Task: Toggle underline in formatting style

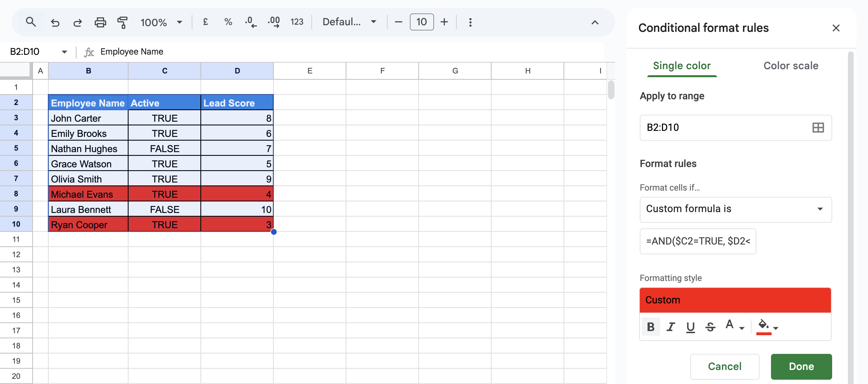Action: tap(690, 326)
